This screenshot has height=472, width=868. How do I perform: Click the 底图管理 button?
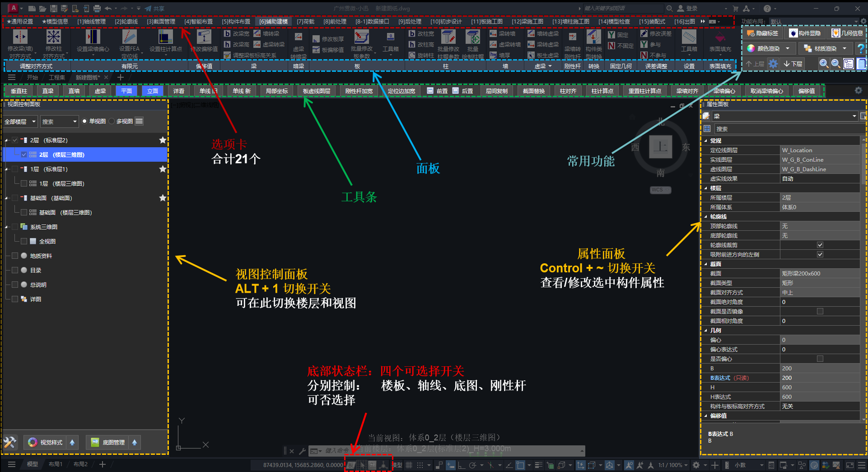tap(108, 442)
